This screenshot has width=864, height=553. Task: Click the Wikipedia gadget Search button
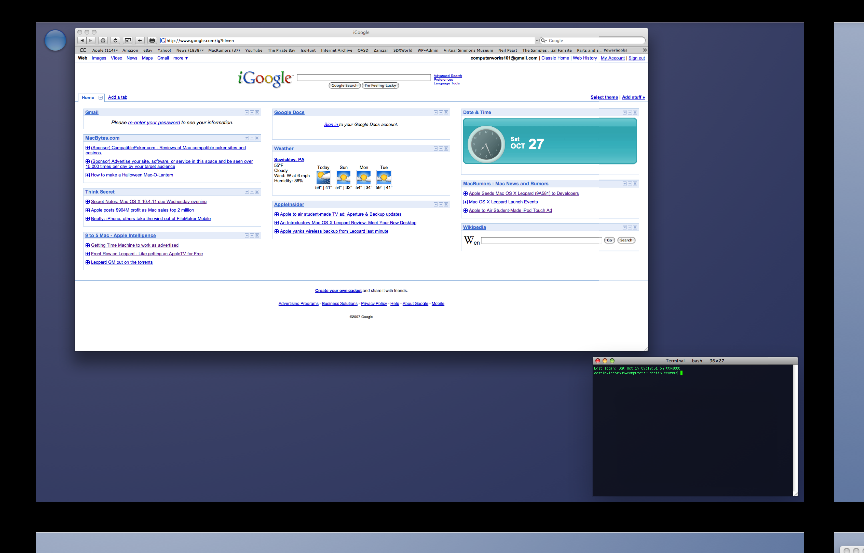pyautogui.click(x=626, y=240)
